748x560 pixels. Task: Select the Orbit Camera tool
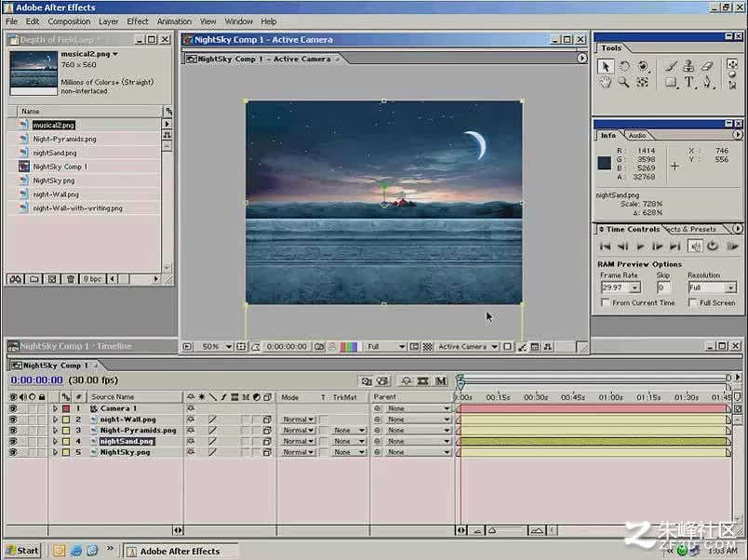click(643, 66)
